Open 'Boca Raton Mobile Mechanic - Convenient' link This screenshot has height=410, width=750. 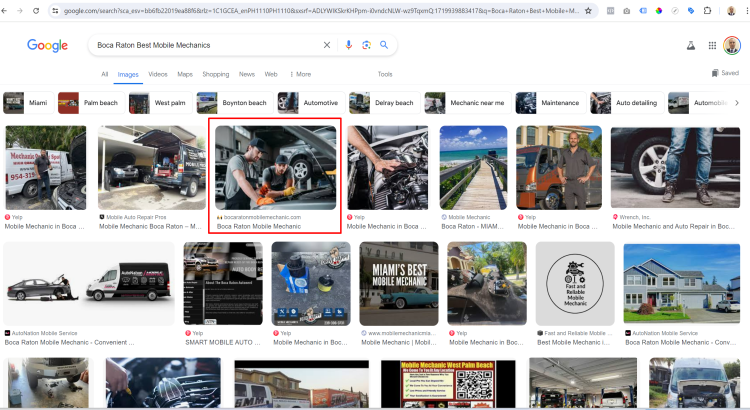tap(69, 343)
